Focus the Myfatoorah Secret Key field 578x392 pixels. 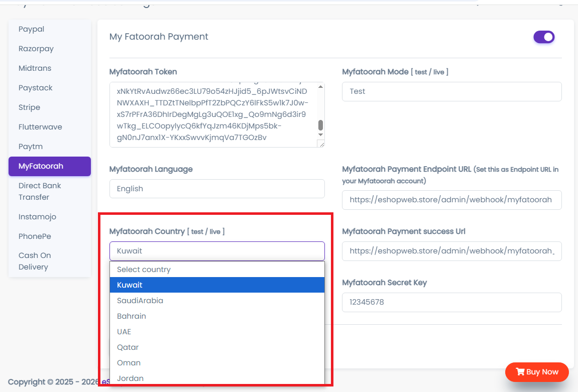pyautogui.click(x=451, y=302)
